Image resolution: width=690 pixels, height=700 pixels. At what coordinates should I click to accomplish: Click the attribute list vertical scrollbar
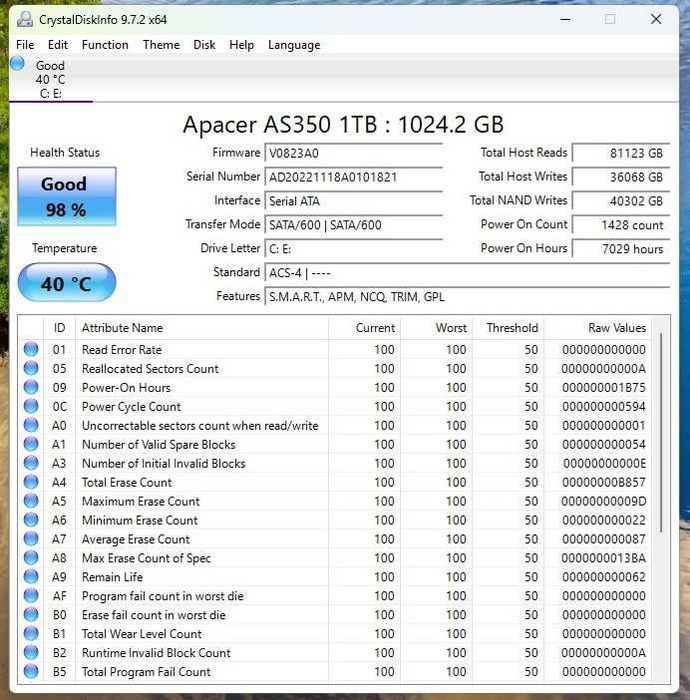click(661, 432)
